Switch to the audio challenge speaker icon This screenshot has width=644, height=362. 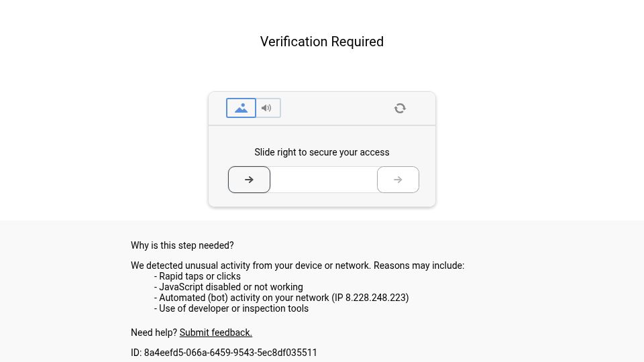click(x=268, y=108)
